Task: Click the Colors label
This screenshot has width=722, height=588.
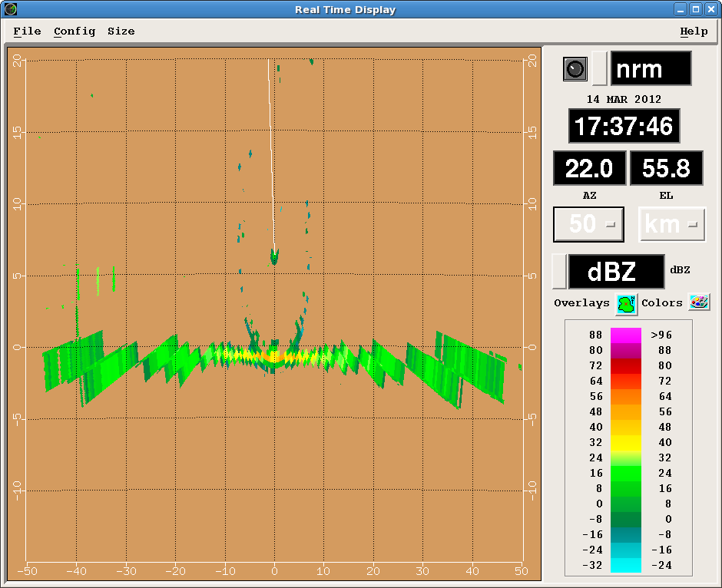Action: (661, 303)
